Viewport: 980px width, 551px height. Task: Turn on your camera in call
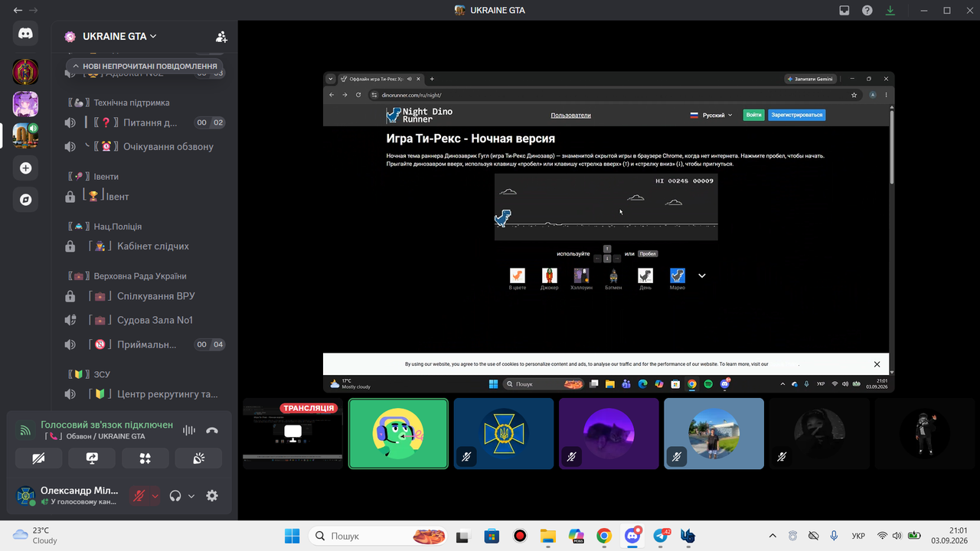tap(38, 458)
